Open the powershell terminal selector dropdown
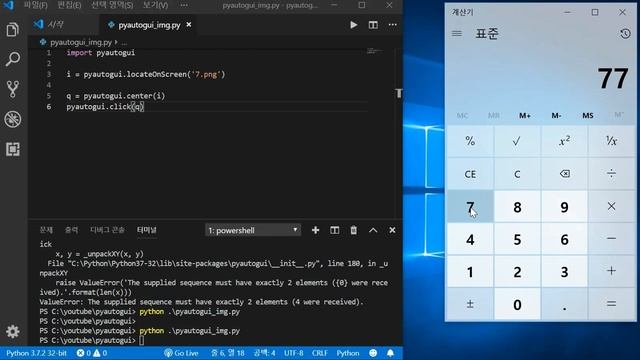The width and height of the screenshot is (640, 360). coord(253,230)
